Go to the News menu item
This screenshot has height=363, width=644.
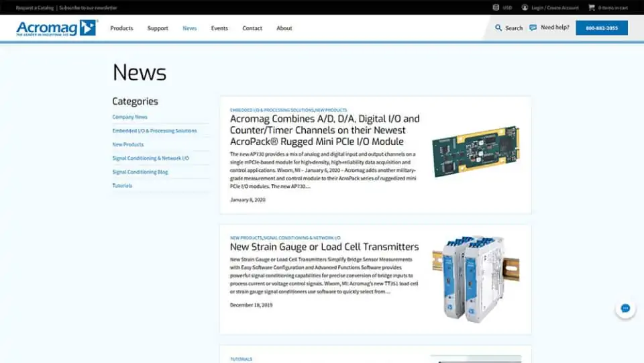(x=190, y=28)
